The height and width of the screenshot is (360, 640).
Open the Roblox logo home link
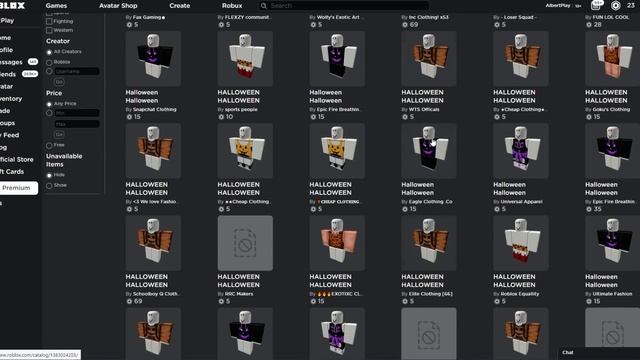tap(12, 5)
